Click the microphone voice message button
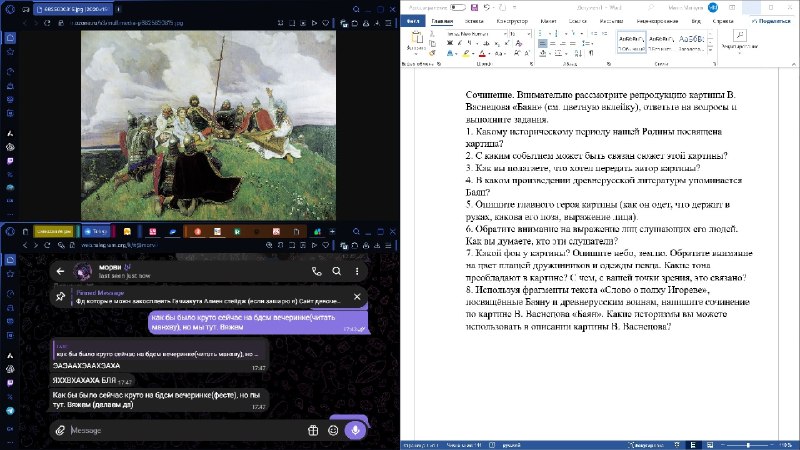 pos(356,430)
